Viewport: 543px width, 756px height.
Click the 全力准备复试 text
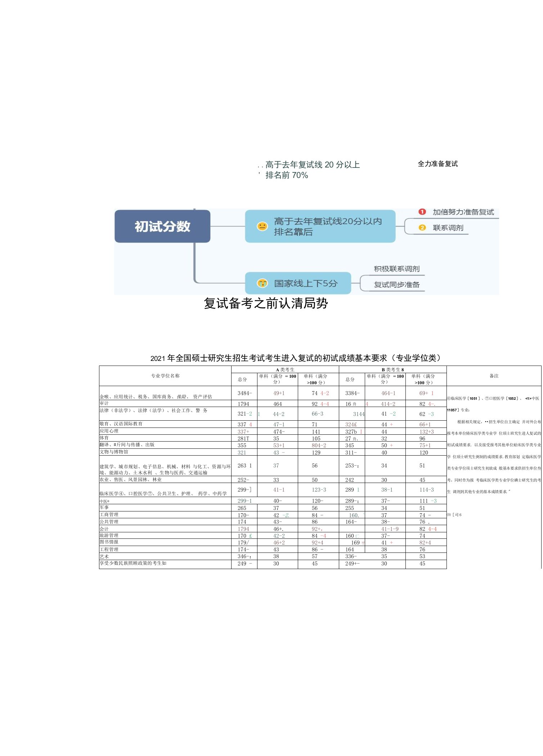coord(437,164)
